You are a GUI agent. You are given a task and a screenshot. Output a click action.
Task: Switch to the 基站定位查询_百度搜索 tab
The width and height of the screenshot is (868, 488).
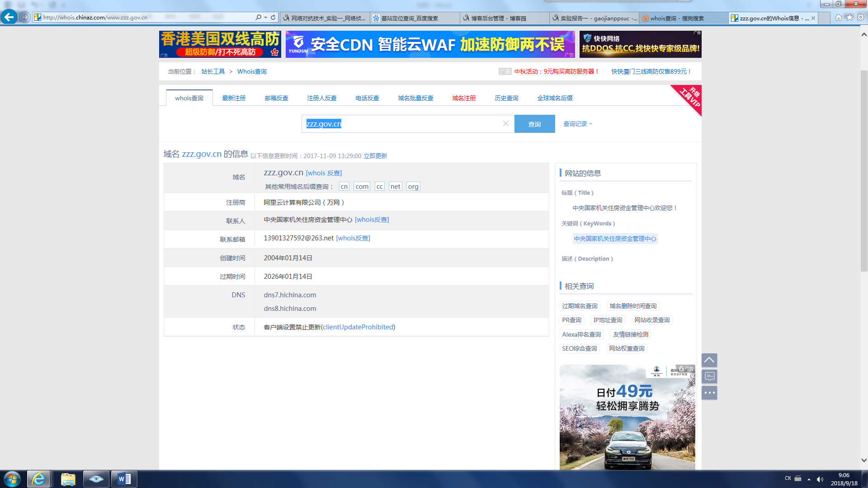(x=415, y=18)
